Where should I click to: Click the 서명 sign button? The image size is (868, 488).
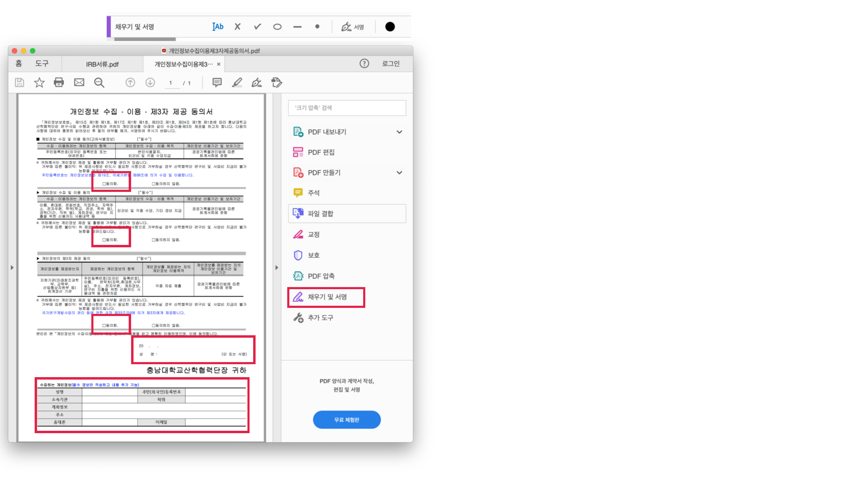tap(353, 27)
